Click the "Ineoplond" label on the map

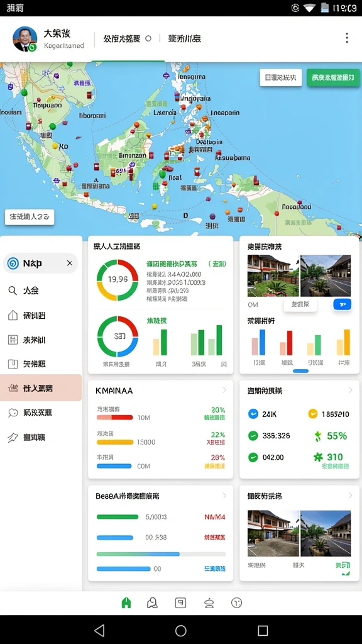[297, 207]
